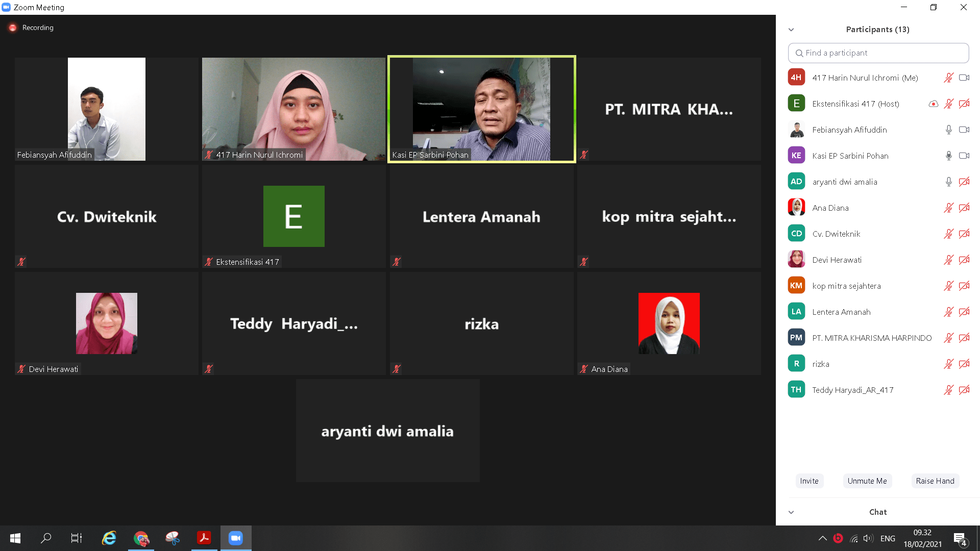
Task: Click Ana Diana's avatar in participants list
Action: coord(796,208)
